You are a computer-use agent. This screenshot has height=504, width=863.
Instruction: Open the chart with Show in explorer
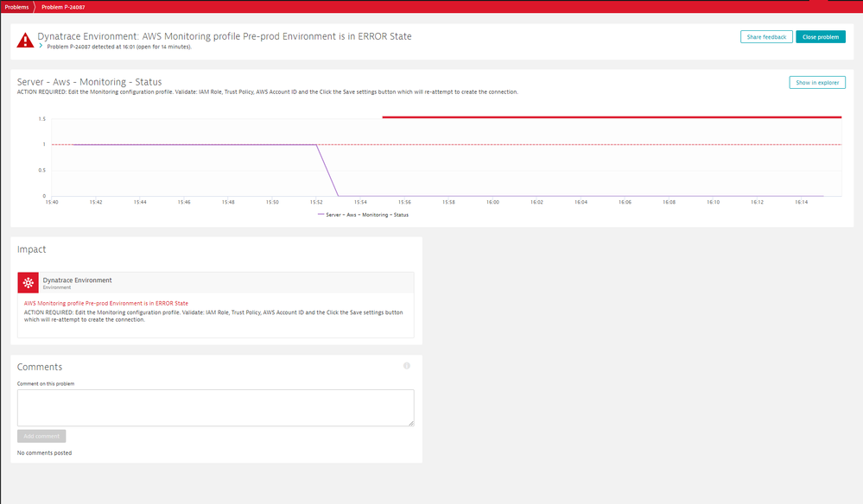coord(816,83)
